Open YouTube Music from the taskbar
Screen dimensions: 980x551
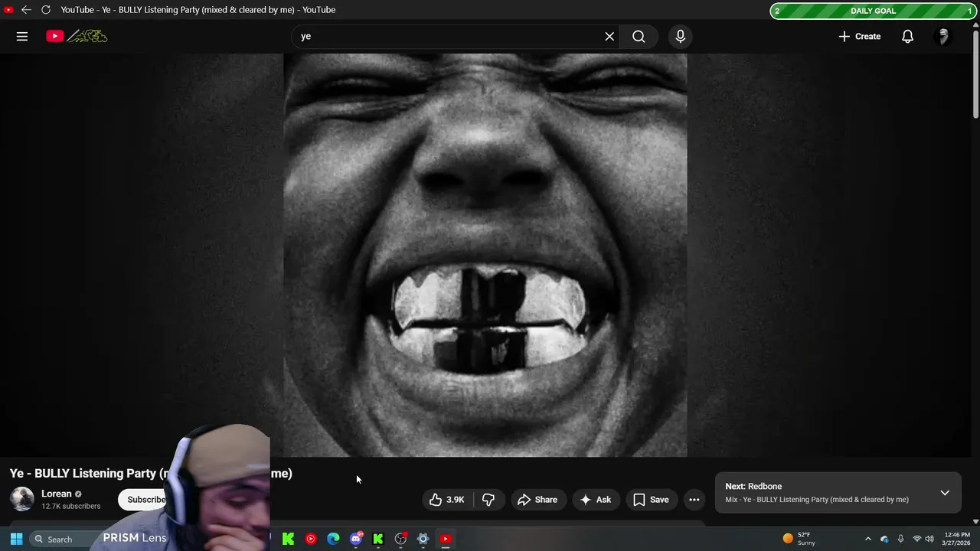pos(311,539)
